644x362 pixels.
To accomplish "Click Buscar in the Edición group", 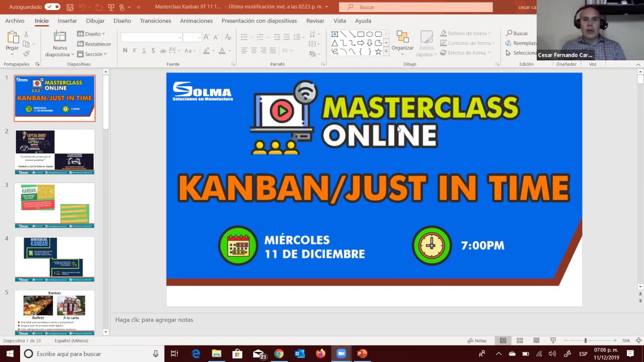I will click(x=517, y=33).
